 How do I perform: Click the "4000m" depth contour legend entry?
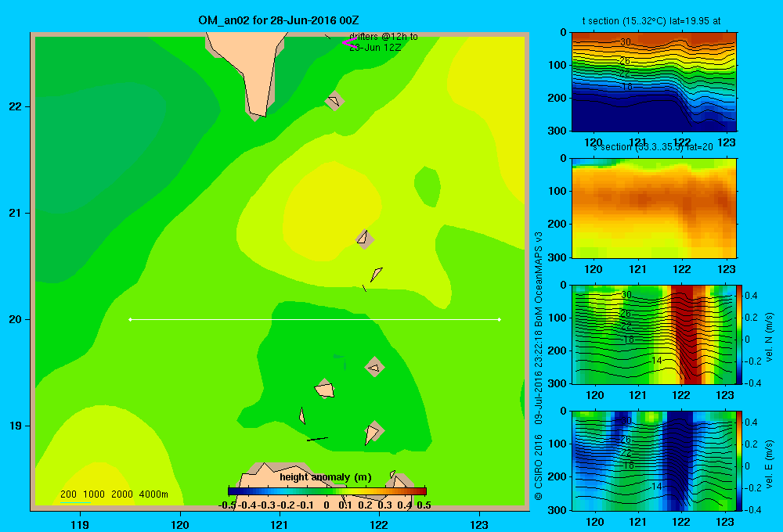tap(153, 494)
